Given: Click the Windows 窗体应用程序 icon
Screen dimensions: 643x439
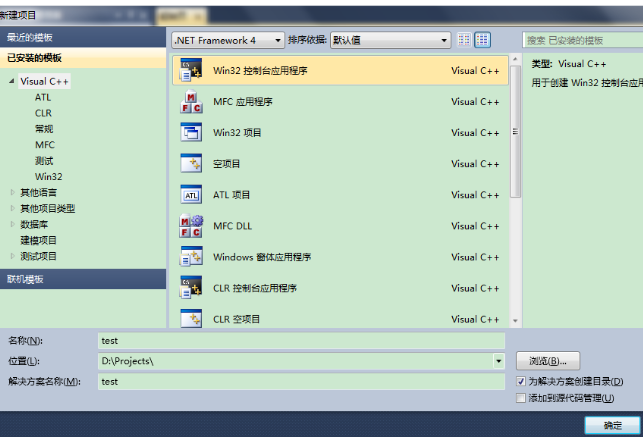Looking at the screenshot, I should (x=190, y=256).
